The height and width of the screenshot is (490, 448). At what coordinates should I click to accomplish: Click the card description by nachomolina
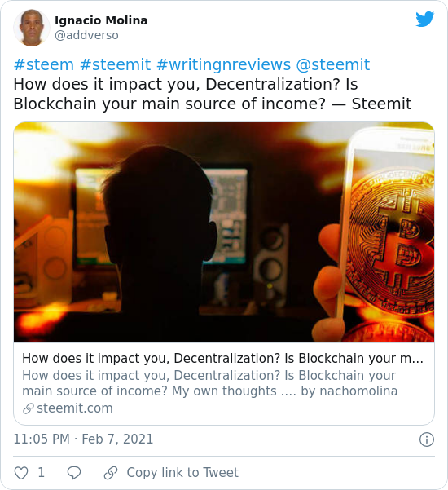click(x=210, y=383)
